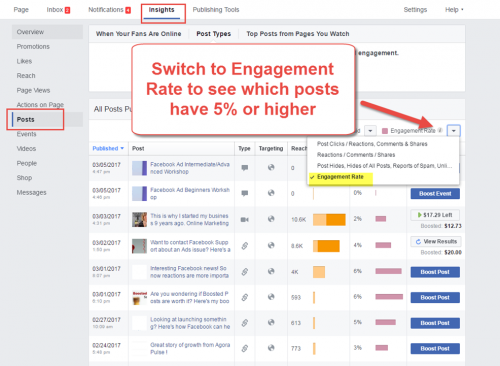
Task: Open the reach metric dropdown arrow
Action: [370, 131]
